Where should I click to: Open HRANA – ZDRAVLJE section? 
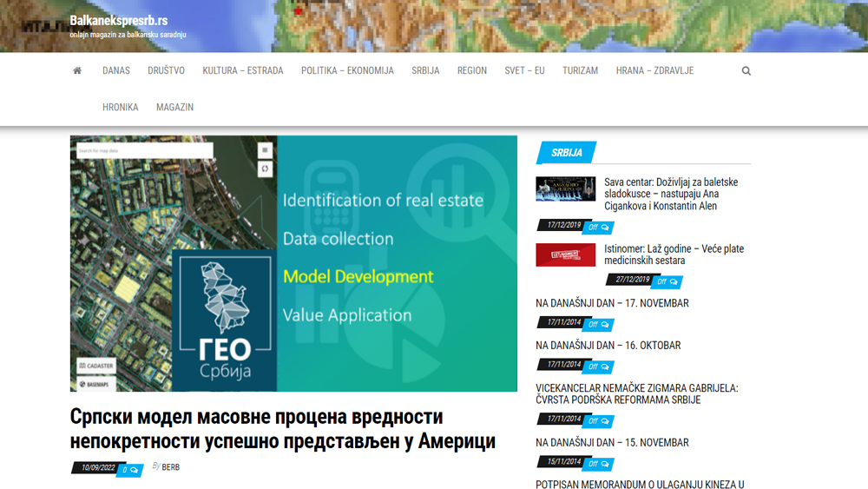(x=654, y=71)
